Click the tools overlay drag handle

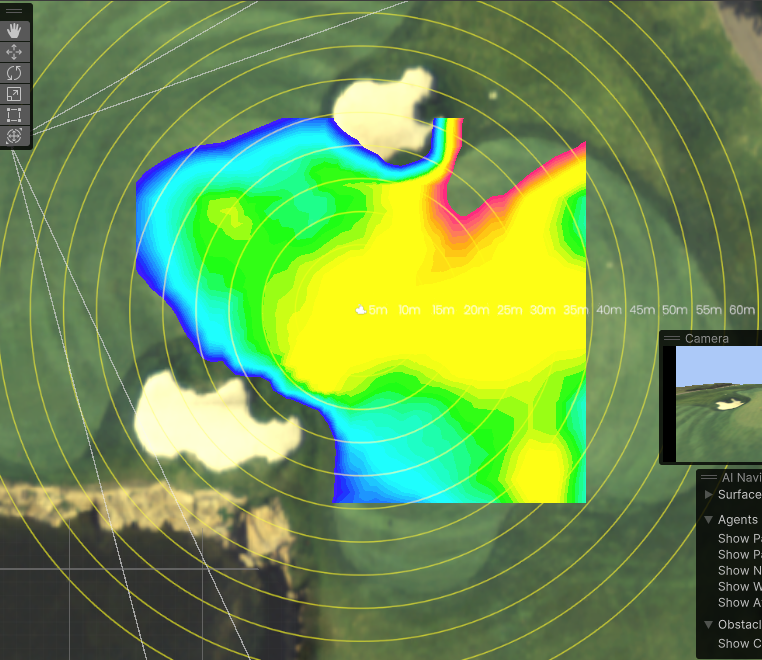(x=14, y=11)
